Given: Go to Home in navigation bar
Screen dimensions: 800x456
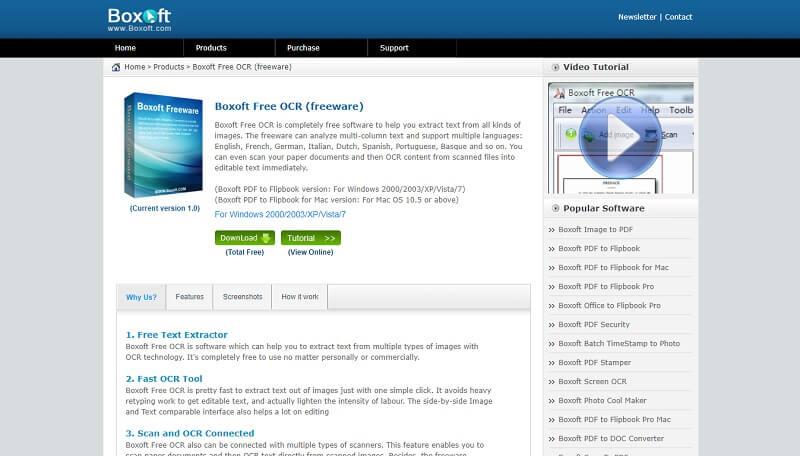Looking at the screenshot, I should click(x=125, y=48).
